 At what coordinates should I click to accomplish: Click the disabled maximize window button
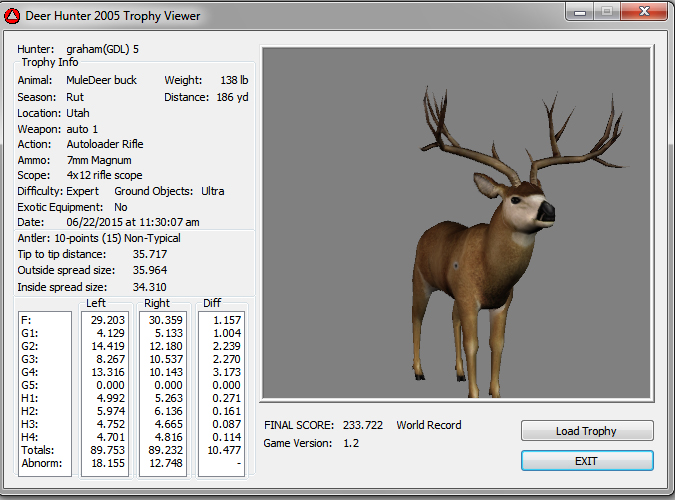click(x=606, y=12)
